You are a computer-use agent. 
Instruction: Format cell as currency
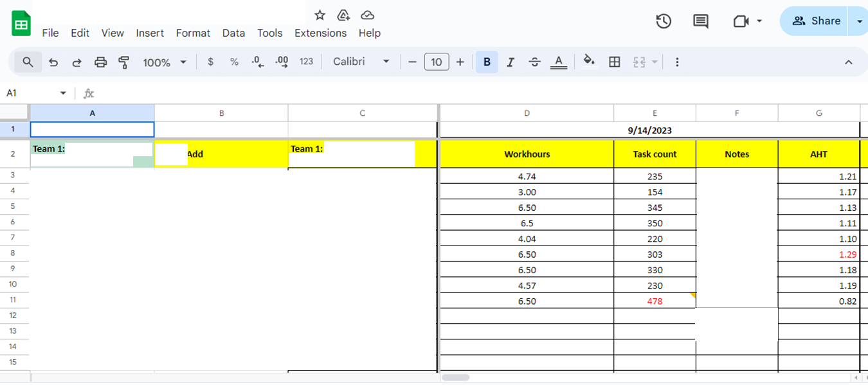pyautogui.click(x=210, y=62)
